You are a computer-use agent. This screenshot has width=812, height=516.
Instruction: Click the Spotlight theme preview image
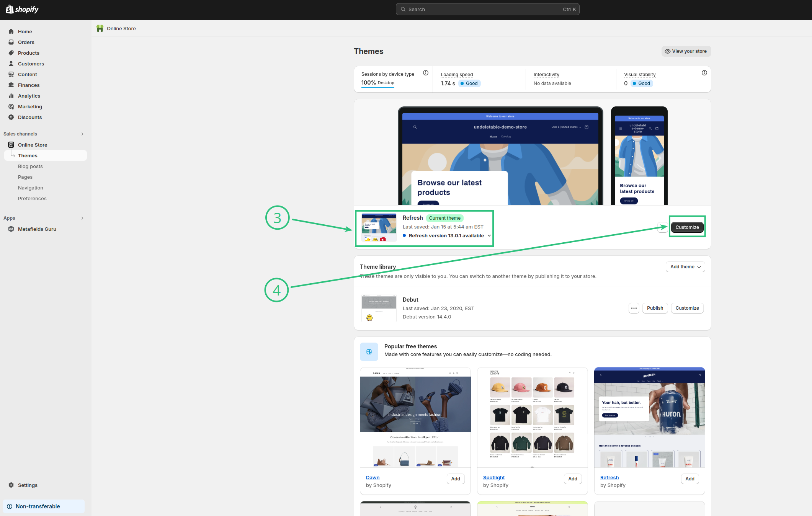tap(533, 418)
